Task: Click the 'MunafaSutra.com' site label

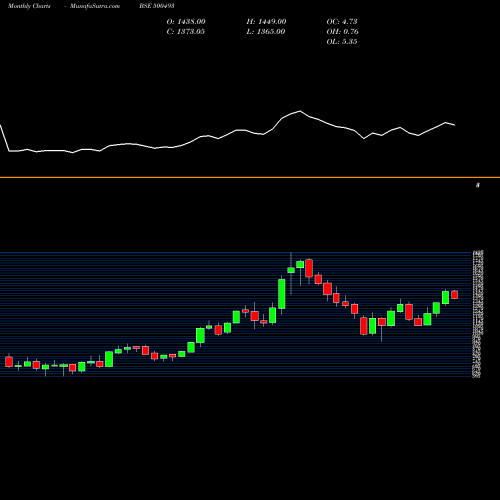Action: [95, 6]
